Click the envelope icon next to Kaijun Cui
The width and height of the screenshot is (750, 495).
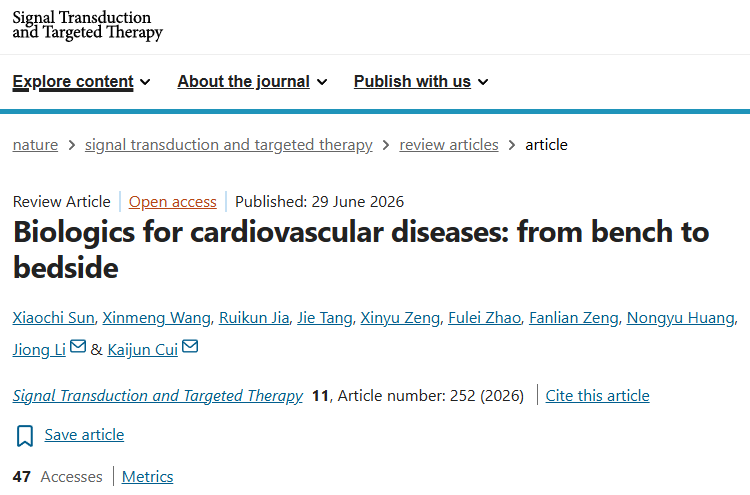tap(190, 346)
